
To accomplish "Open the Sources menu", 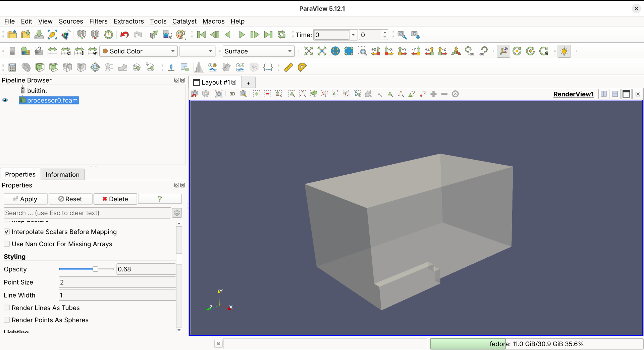I will [x=71, y=21].
